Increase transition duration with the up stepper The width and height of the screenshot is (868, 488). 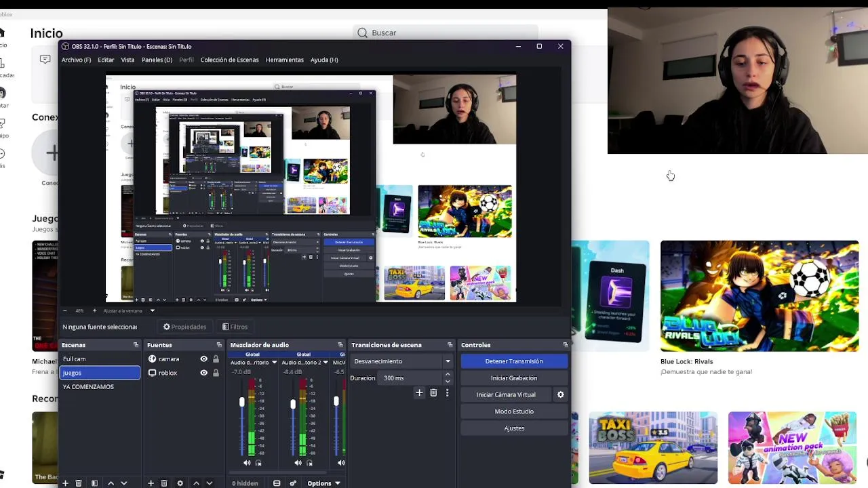tap(448, 375)
